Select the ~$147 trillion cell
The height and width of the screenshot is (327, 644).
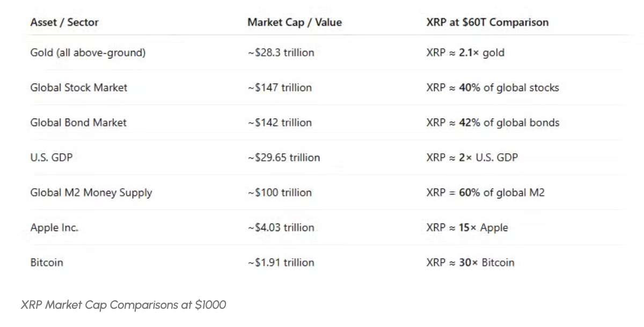(x=280, y=87)
